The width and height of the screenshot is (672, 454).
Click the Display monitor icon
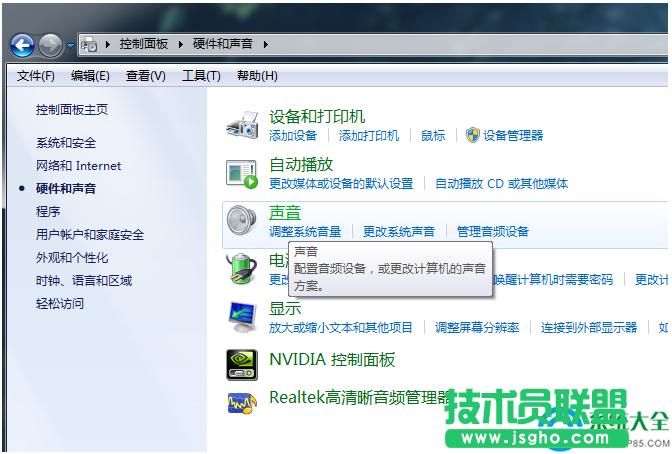(x=242, y=316)
